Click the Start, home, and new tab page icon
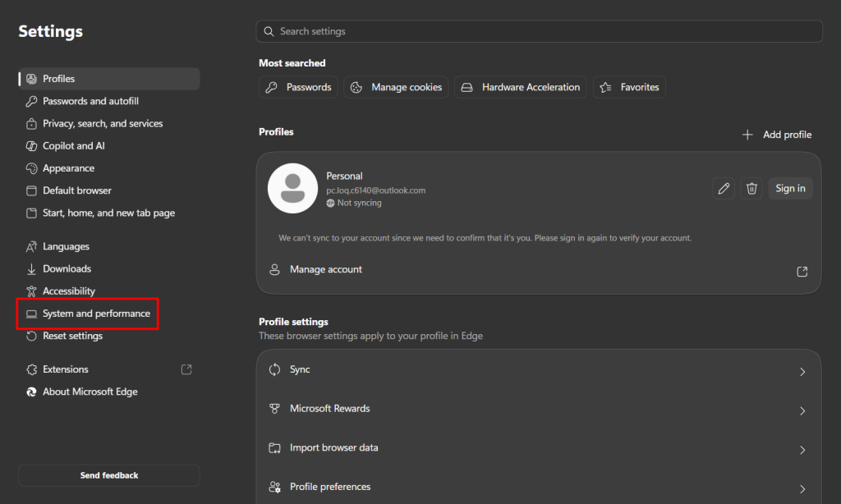This screenshot has width=841, height=504. point(32,213)
